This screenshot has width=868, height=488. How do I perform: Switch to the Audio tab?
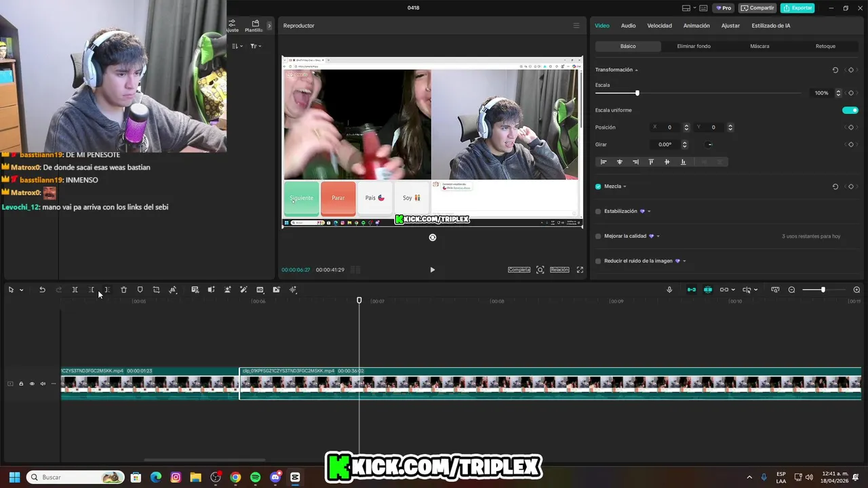(629, 26)
